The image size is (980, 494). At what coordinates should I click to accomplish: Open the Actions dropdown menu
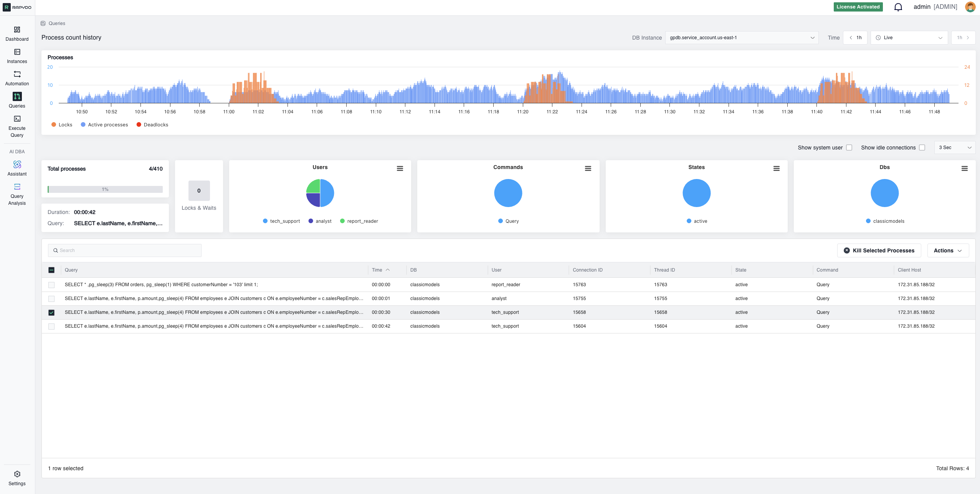point(948,250)
